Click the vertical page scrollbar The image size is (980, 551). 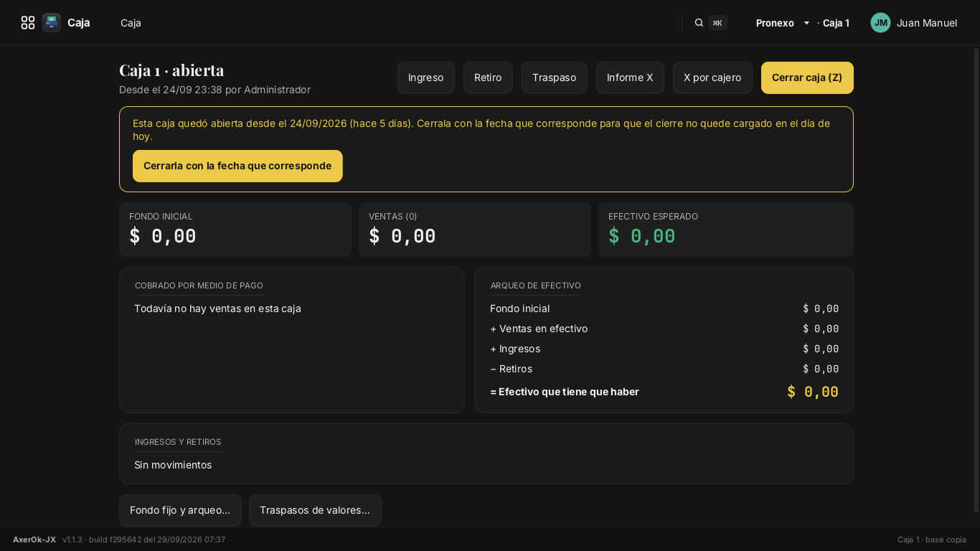point(976,280)
